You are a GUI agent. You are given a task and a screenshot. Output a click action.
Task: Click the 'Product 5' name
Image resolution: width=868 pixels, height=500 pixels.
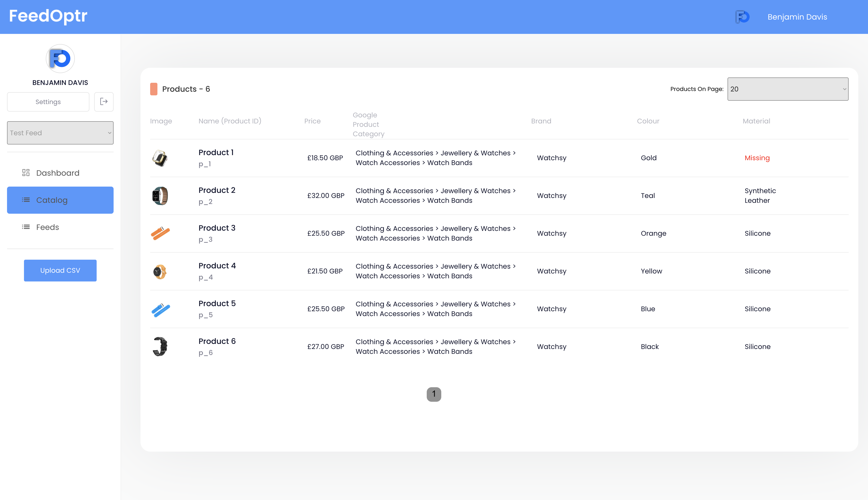tap(217, 303)
